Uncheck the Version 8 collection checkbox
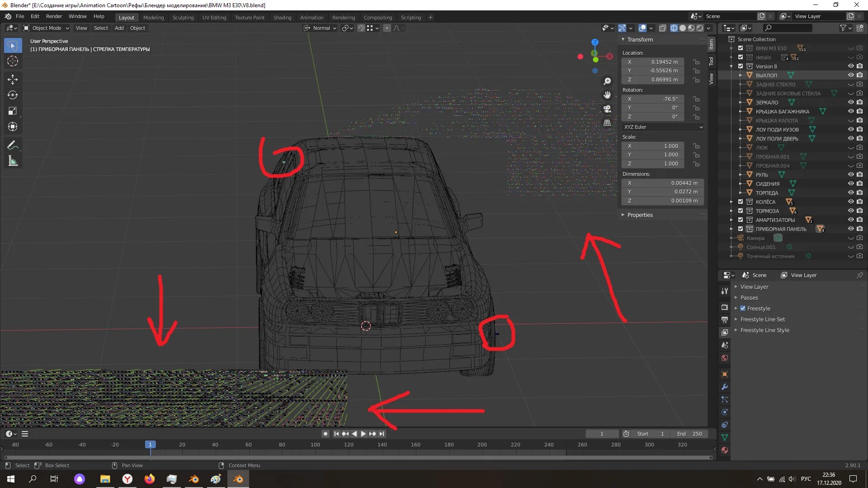Viewport: 868px width, 488px height. (x=741, y=66)
